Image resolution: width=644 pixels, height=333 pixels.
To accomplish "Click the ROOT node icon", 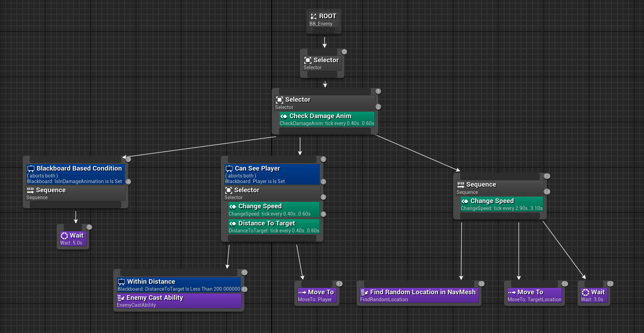I will click(313, 16).
